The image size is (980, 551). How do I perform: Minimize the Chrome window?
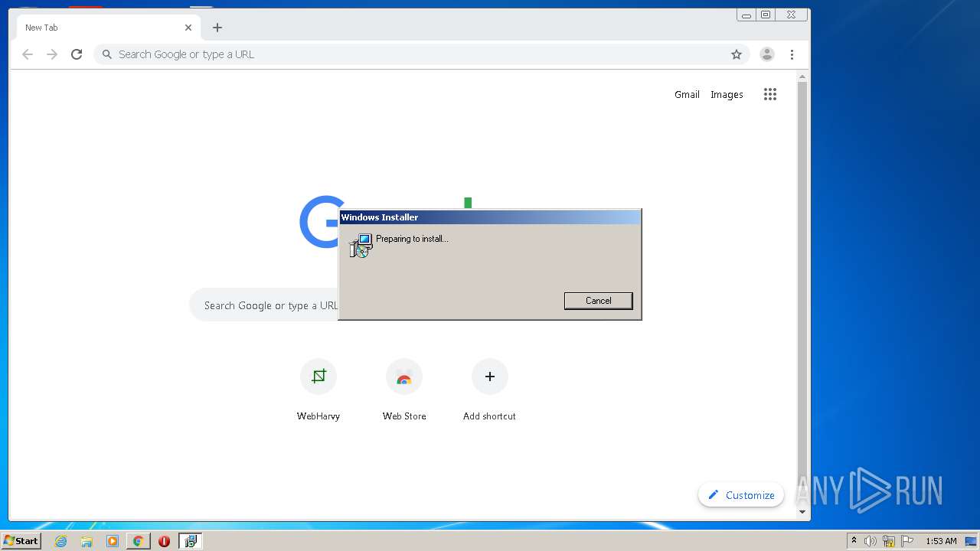pyautogui.click(x=746, y=15)
